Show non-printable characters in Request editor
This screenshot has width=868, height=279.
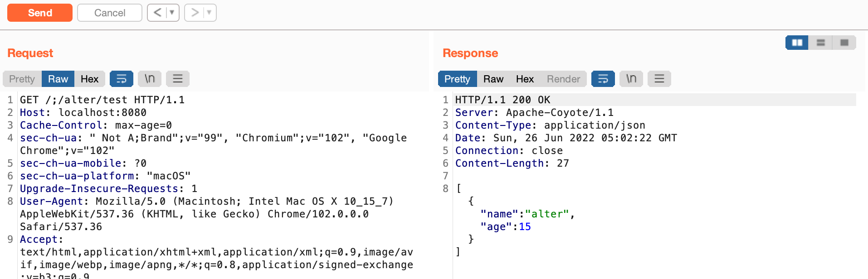click(x=150, y=79)
